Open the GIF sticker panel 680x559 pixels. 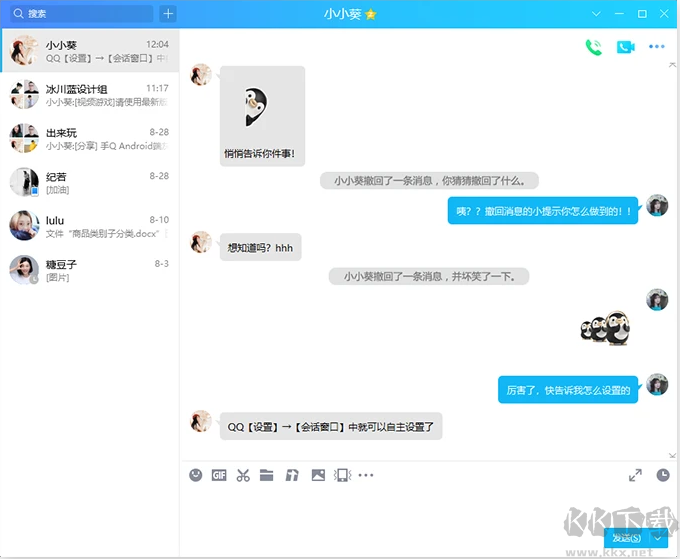coord(219,475)
